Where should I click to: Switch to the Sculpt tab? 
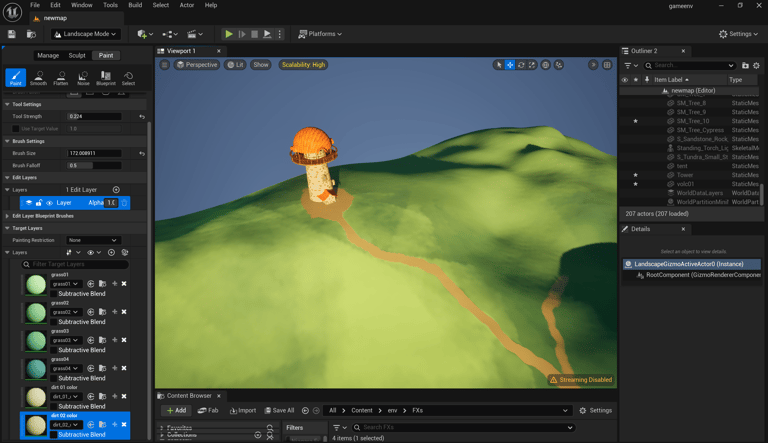[x=77, y=55]
